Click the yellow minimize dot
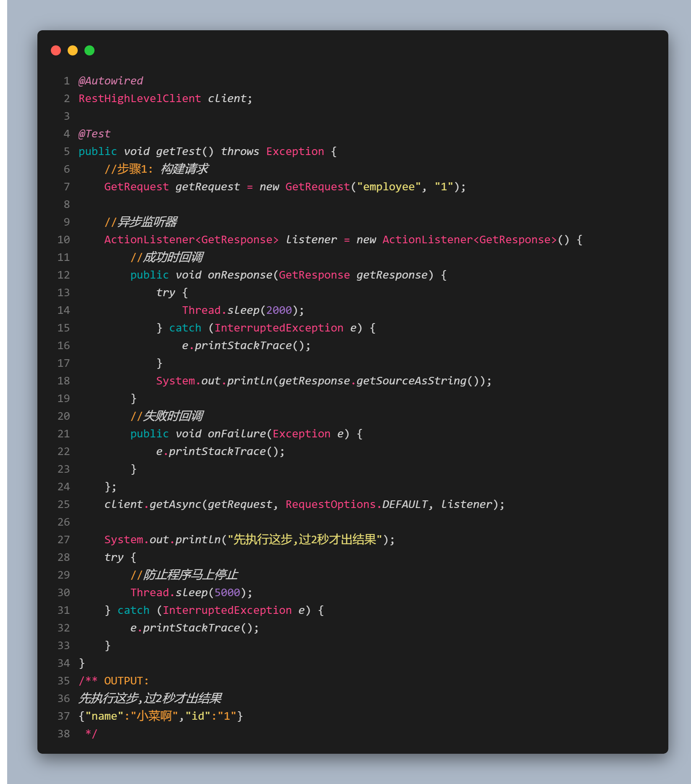Viewport: 691px width, 784px height. click(73, 50)
